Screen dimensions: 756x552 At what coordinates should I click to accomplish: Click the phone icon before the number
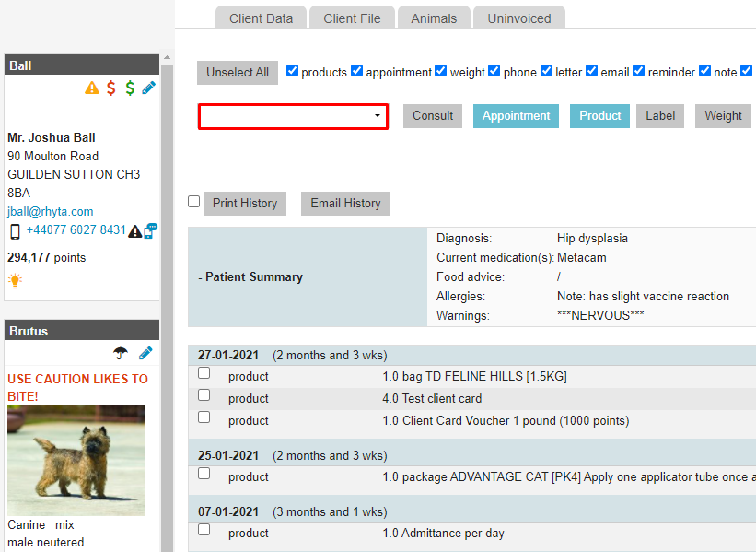[14, 230]
